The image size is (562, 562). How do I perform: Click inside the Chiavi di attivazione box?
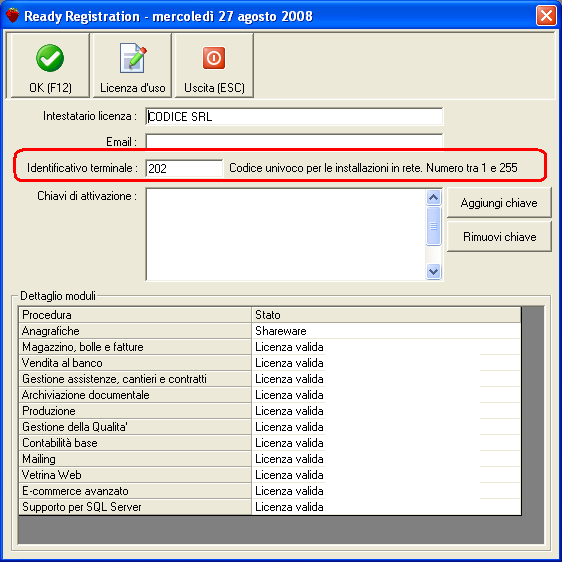[x=286, y=234]
